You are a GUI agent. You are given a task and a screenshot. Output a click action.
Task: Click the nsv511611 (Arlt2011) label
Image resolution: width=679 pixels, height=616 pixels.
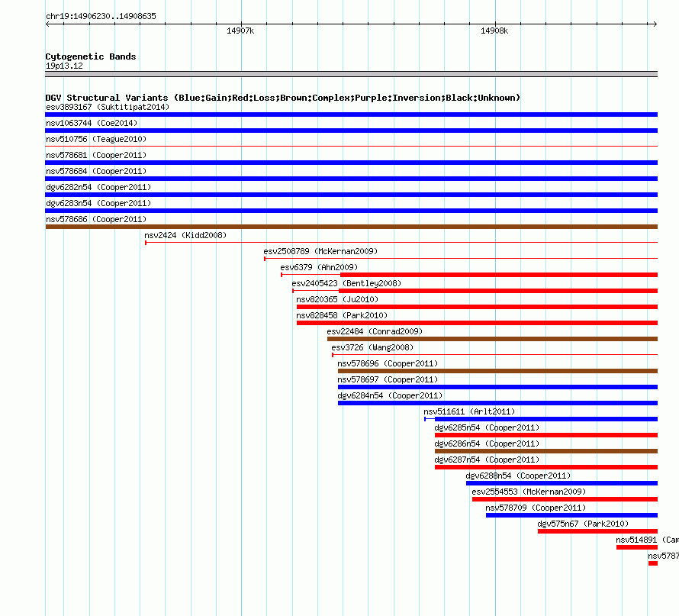[x=469, y=411]
